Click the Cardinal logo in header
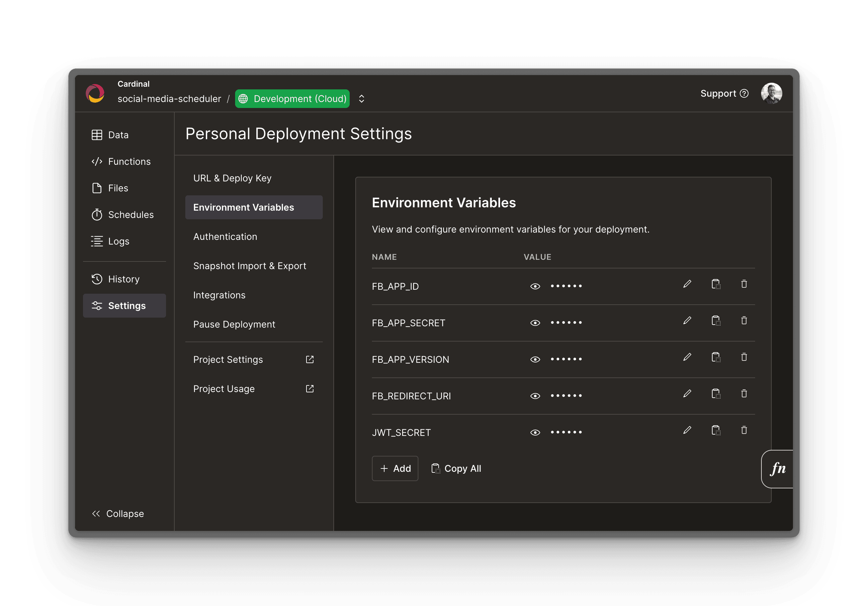 tap(95, 93)
